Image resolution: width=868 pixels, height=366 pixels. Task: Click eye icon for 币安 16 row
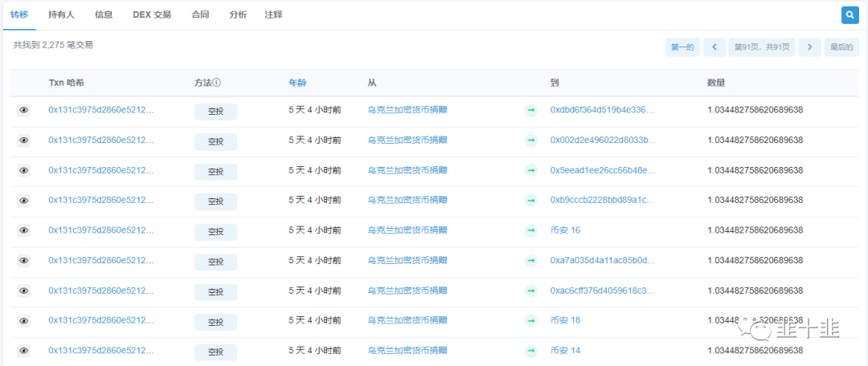tap(24, 230)
